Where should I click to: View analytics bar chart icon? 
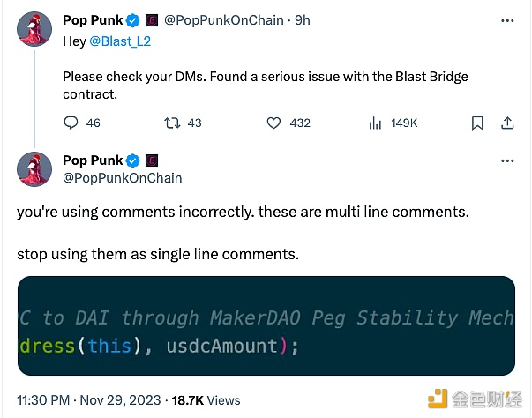[375, 123]
